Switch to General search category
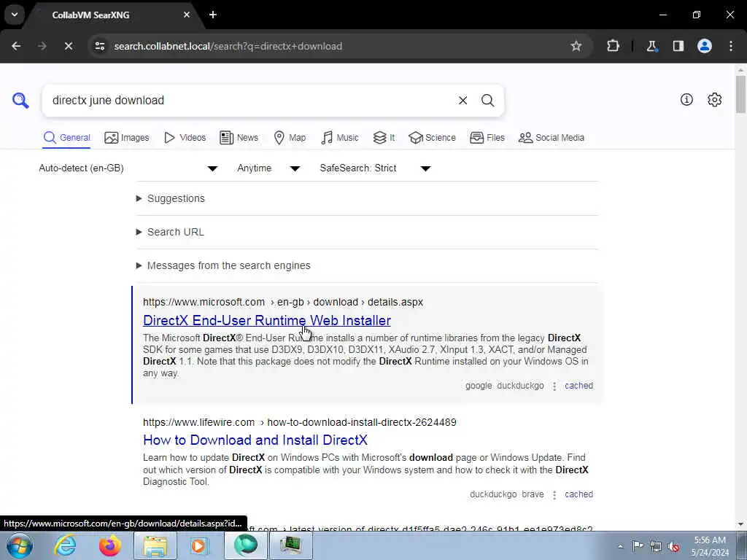The height and width of the screenshot is (560, 747). click(x=66, y=138)
